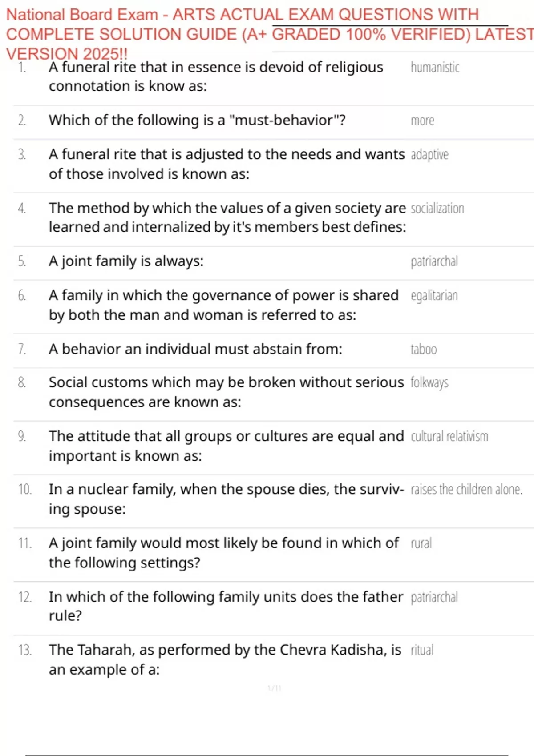
Task: Select 'raises the children alone' answer
Action: (x=466, y=489)
